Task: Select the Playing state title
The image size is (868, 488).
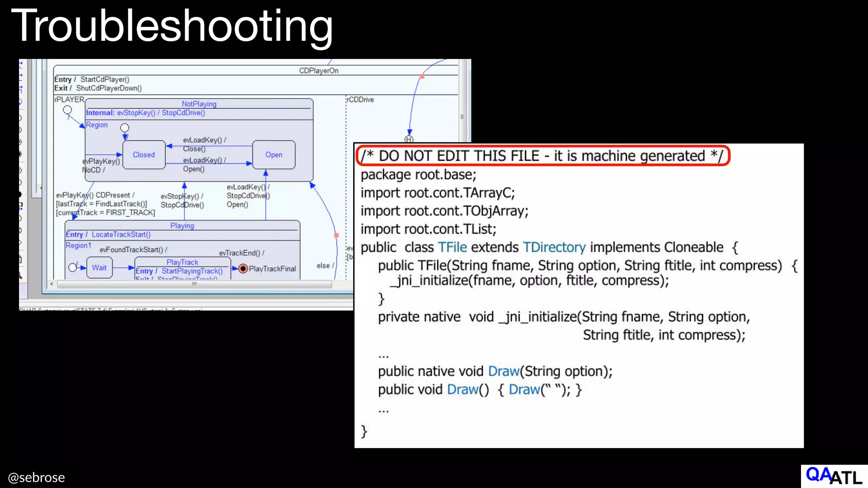Action: click(182, 226)
